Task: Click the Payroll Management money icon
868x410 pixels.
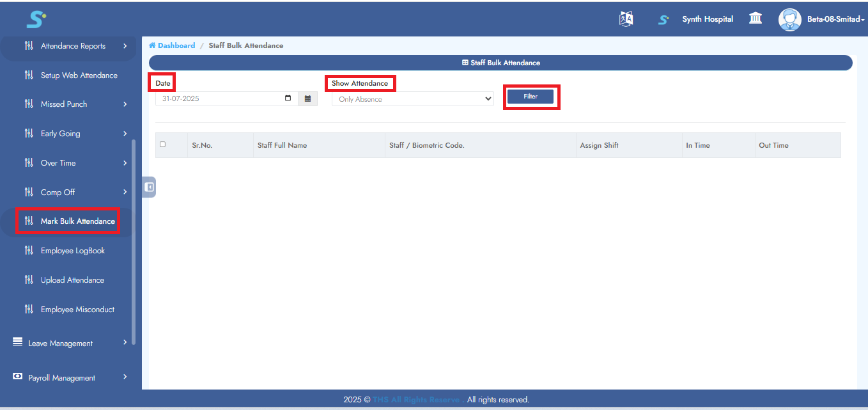Action: [x=17, y=377]
